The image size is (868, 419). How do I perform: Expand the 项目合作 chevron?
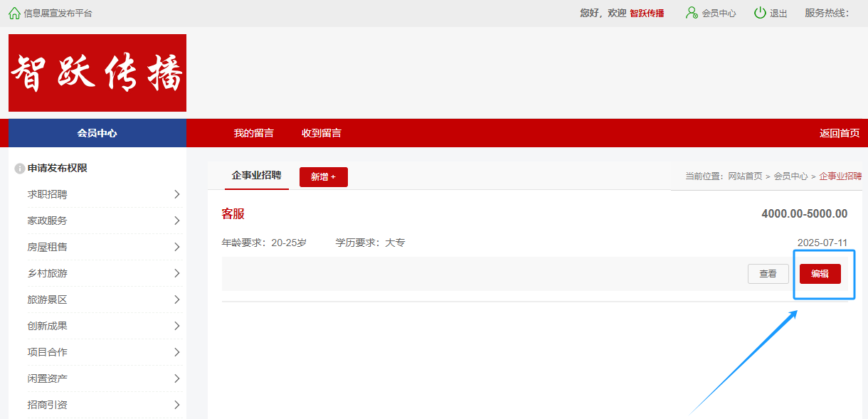tap(176, 352)
